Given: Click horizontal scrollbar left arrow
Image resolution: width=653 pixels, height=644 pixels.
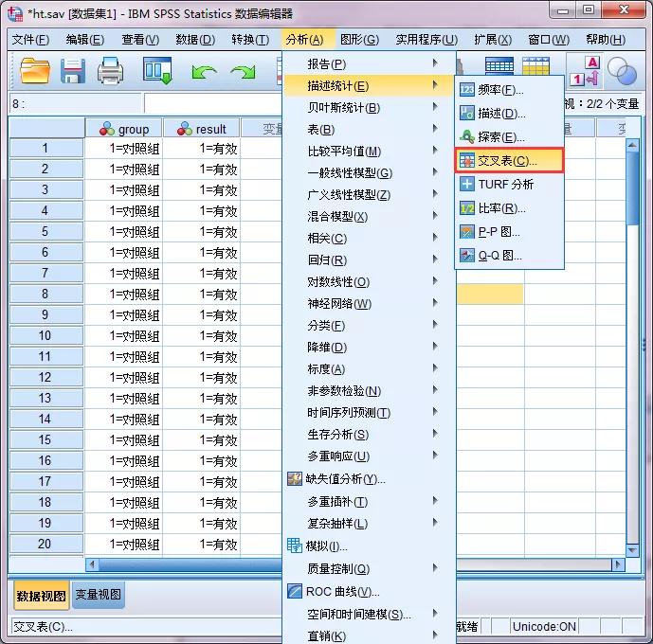Looking at the screenshot, I should pos(93,565).
